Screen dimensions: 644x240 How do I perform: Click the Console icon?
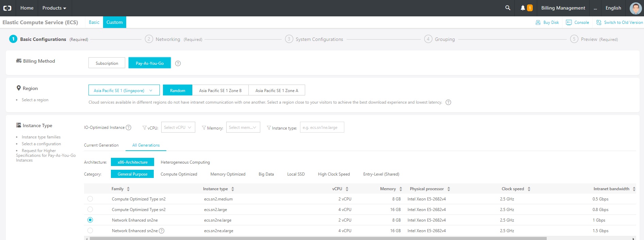(569, 22)
